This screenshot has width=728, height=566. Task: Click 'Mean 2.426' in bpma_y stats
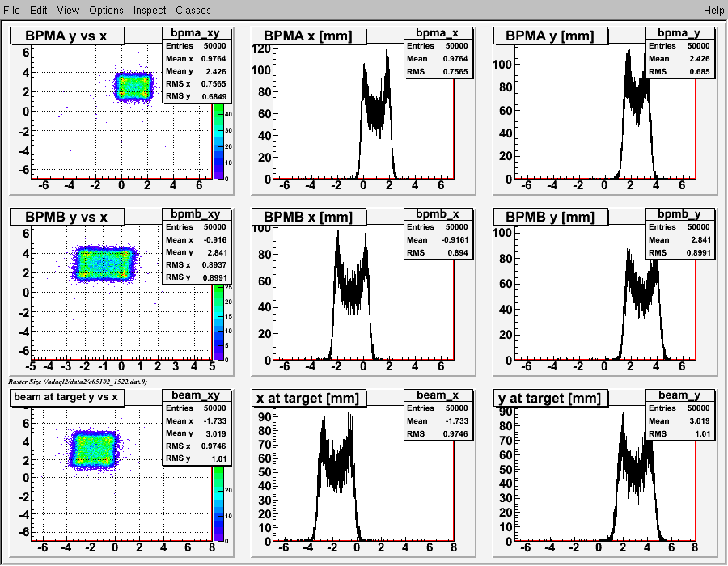[679, 59]
